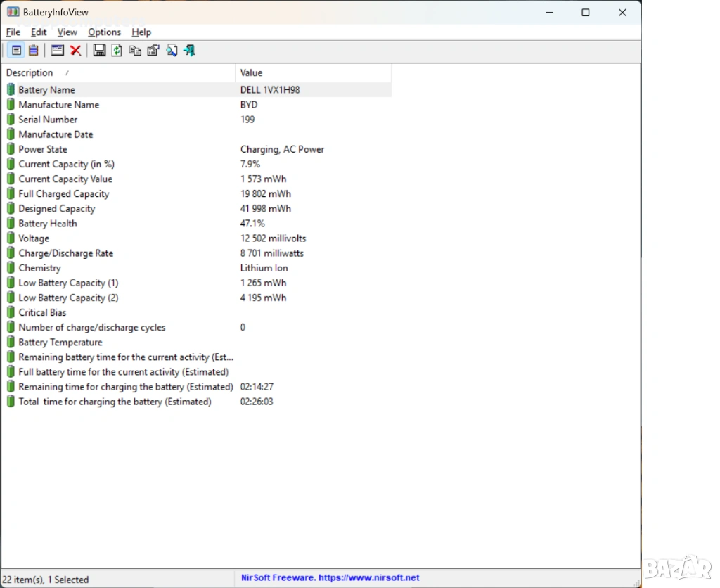Click the Find magnifier toolbar icon
Viewport: 720px width, 588px height.
(x=172, y=51)
